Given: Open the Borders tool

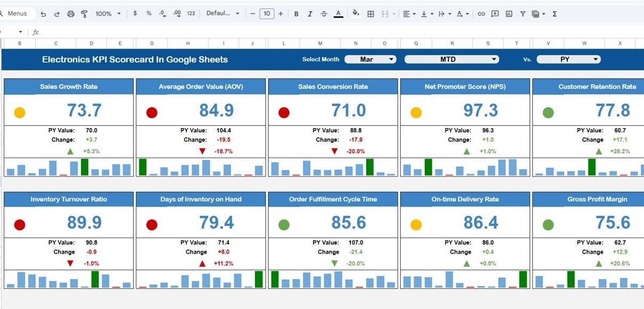Looking at the screenshot, I should pos(371,14).
